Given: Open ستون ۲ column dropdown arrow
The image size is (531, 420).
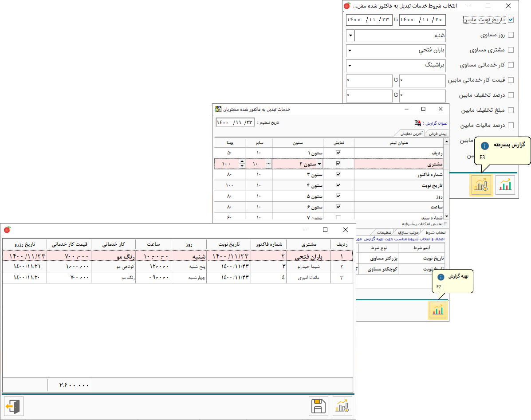Looking at the screenshot, I should point(319,164).
